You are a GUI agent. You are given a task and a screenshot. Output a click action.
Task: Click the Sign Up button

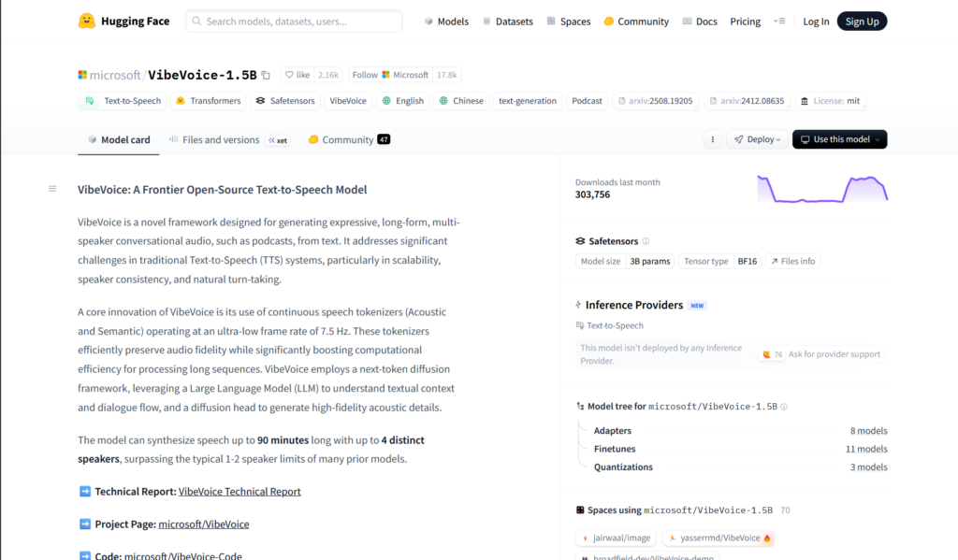862,22
